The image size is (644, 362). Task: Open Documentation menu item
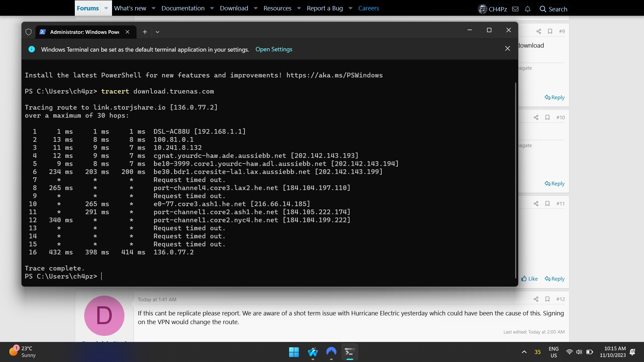pos(183,8)
